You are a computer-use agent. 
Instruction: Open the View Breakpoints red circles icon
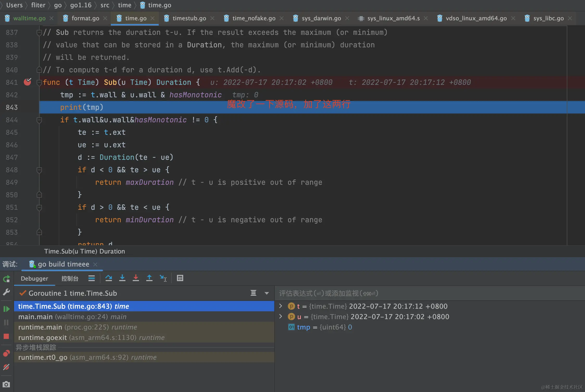pos(6,353)
